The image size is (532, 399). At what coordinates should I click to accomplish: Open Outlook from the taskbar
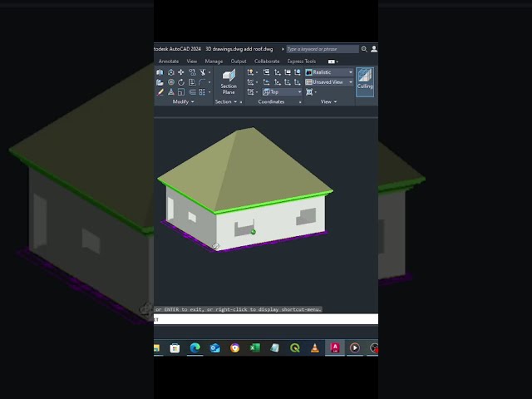(x=214, y=347)
